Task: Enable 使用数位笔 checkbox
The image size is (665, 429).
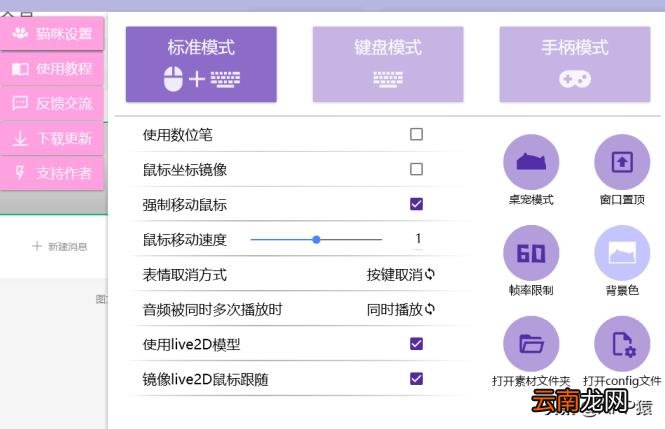Action: pyautogui.click(x=416, y=134)
